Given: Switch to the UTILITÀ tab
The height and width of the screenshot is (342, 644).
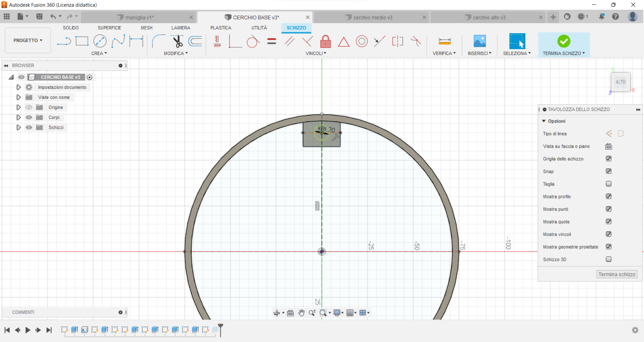Looking at the screenshot, I should point(259,28).
